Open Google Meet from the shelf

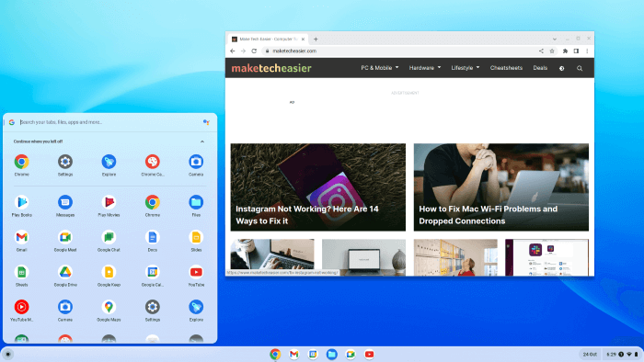click(x=351, y=355)
